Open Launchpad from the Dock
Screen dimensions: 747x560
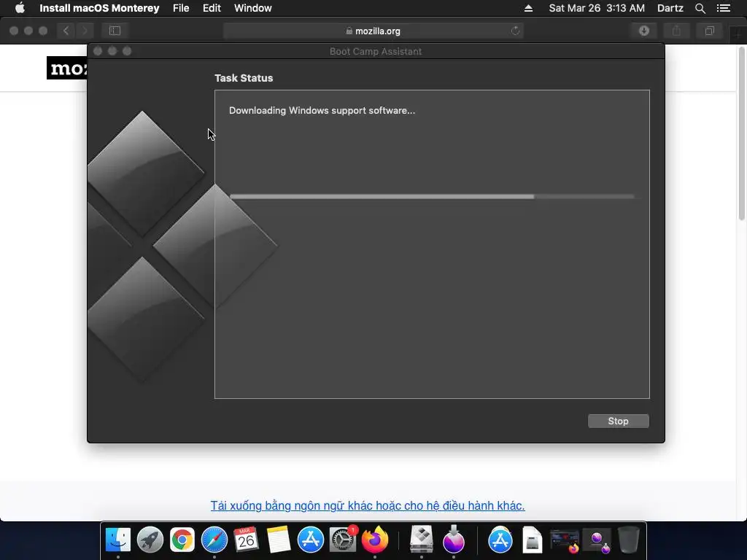[x=150, y=540]
